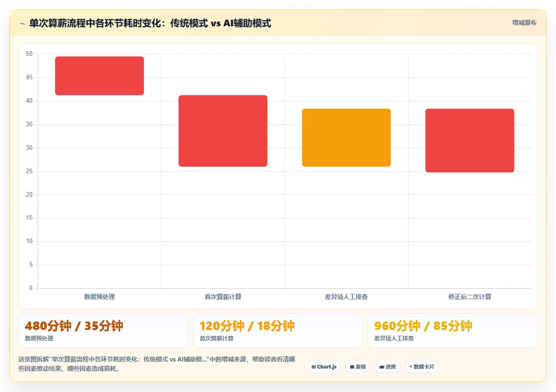This screenshot has height=392, width=556.
Task: Click the 120分钟 / 18分钟 data card
Action: [278, 331]
